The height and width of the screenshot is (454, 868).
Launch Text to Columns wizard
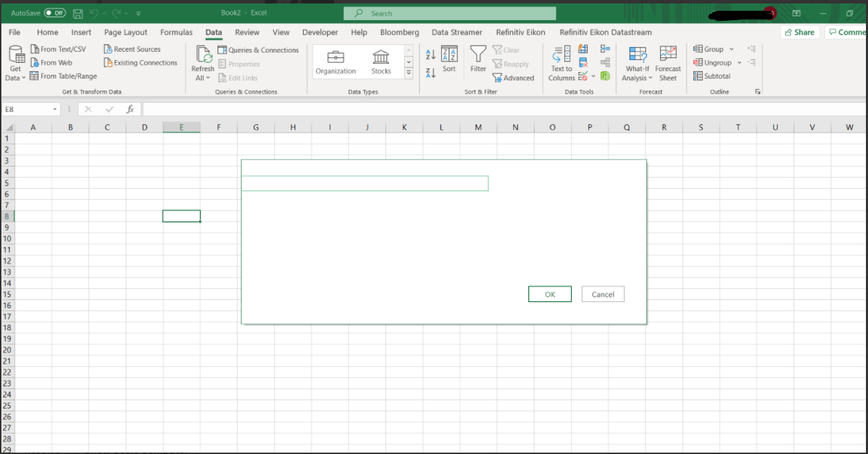(561, 64)
